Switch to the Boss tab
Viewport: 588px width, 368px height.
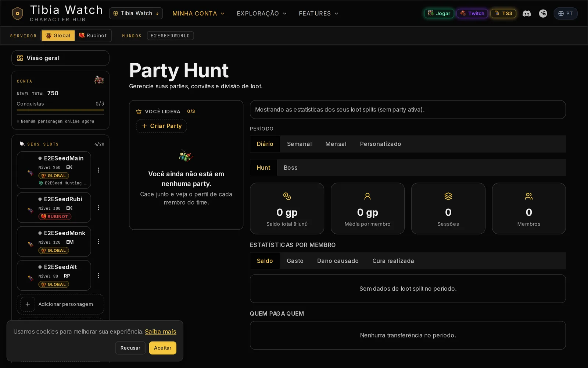pos(290,167)
